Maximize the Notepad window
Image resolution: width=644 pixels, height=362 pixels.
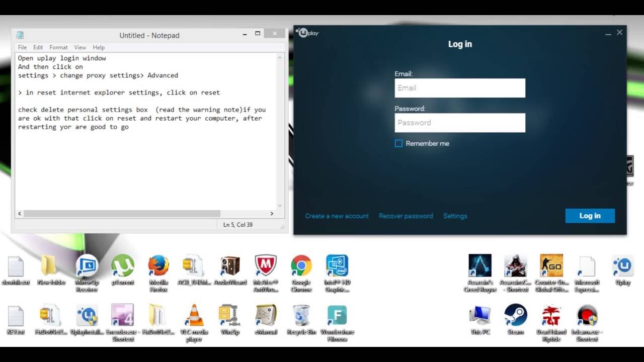pos(258,34)
